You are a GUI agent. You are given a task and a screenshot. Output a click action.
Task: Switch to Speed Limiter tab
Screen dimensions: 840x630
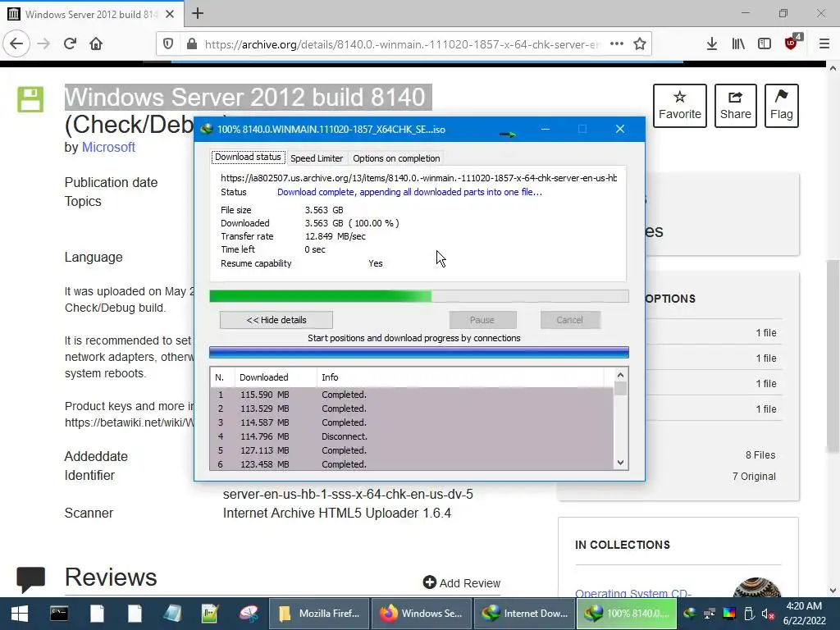pyautogui.click(x=317, y=158)
